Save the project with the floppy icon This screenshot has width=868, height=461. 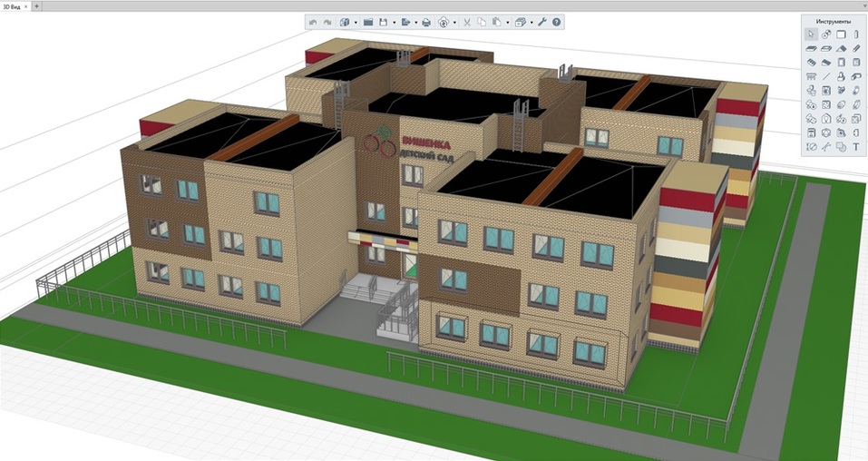coord(383,22)
